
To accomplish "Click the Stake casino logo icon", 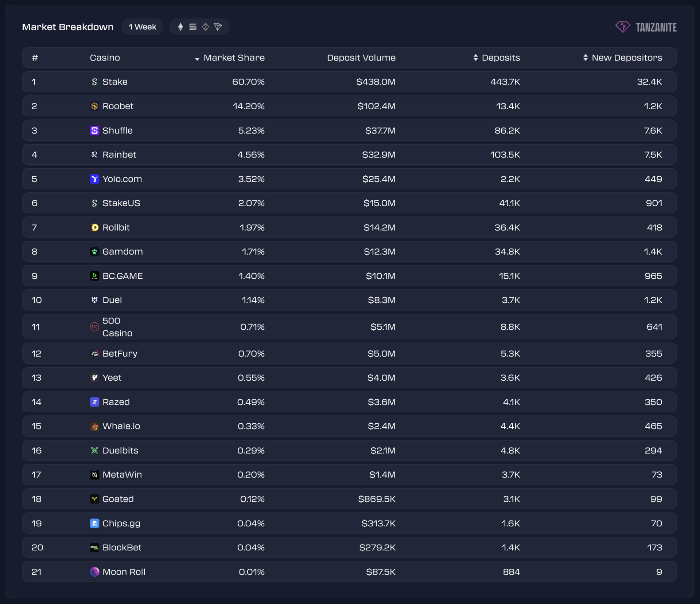I will pyautogui.click(x=94, y=82).
